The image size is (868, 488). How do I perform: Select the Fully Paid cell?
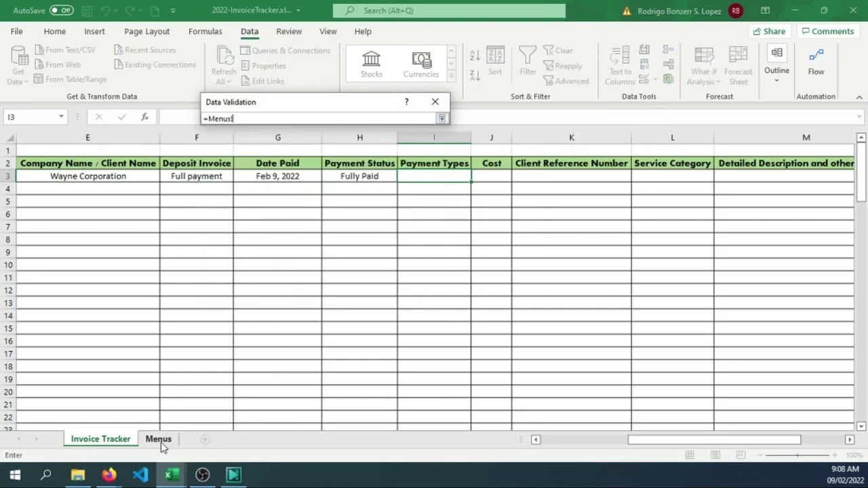[359, 176]
